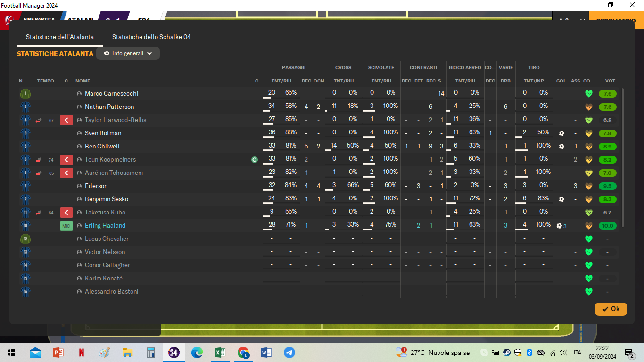Click the ITA input language indicator
The width and height of the screenshot is (644, 362).
578,353
